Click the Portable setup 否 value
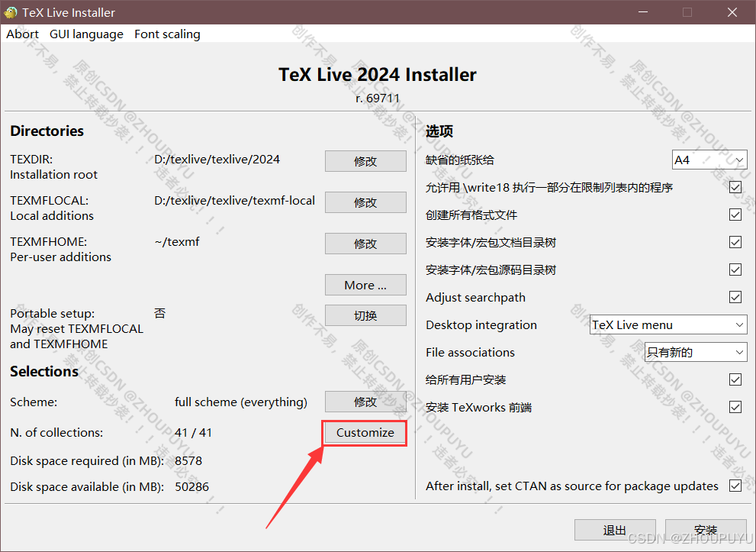Image resolution: width=756 pixels, height=552 pixels. [x=160, y=314]
